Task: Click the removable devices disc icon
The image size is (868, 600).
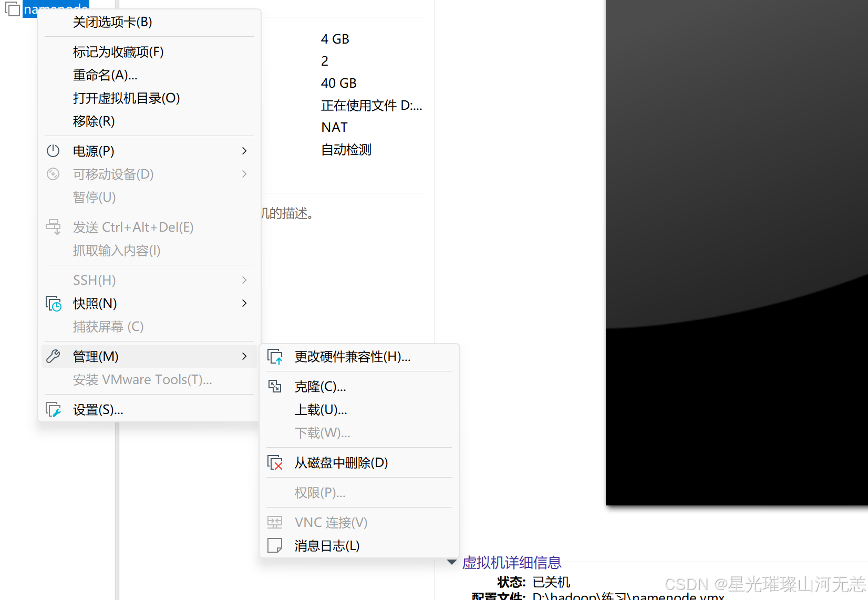Action: click(x=53, y=174)
